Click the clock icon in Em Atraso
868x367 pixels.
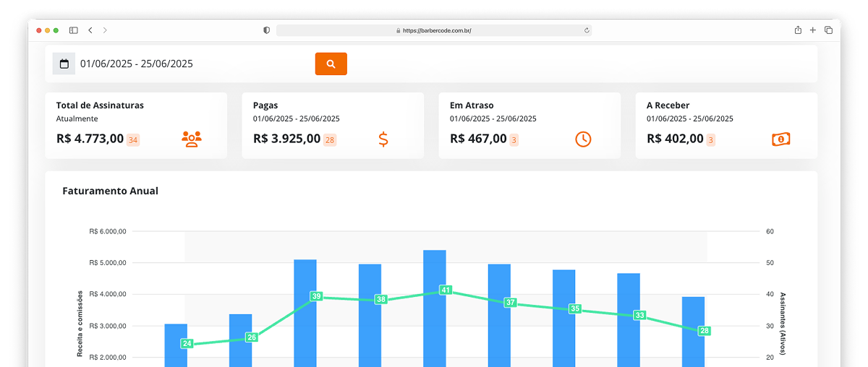[583, 139]
